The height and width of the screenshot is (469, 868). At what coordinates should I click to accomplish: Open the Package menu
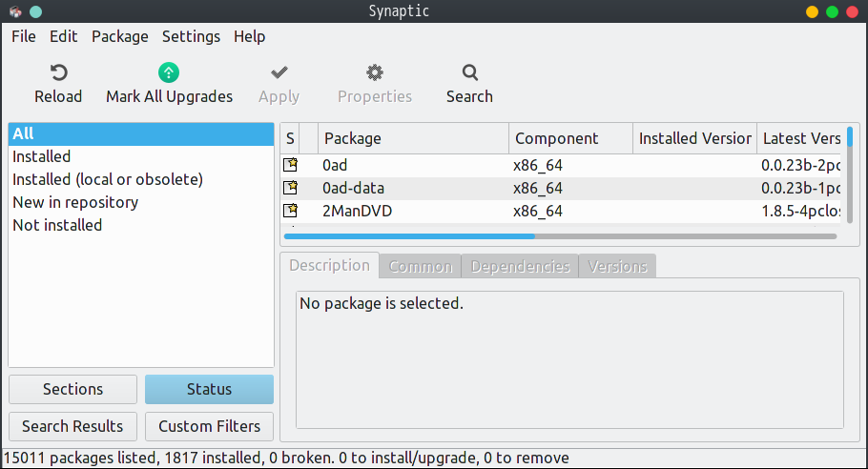pos(120,36)
